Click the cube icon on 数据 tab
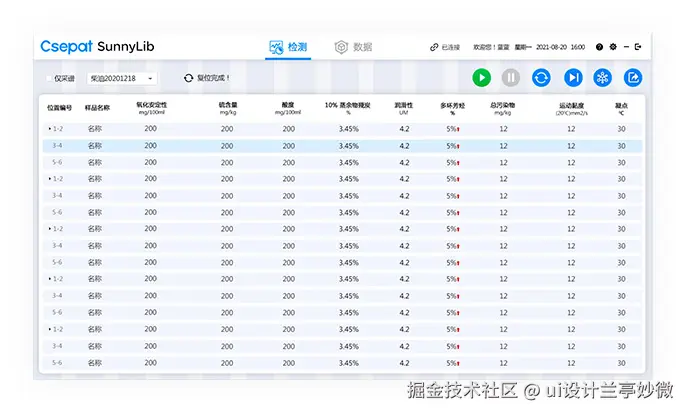 [x=341, y=47]
